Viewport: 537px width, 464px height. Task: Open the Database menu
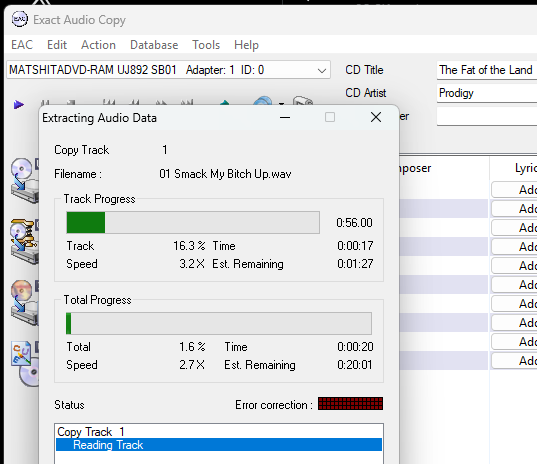coord(154,45)
